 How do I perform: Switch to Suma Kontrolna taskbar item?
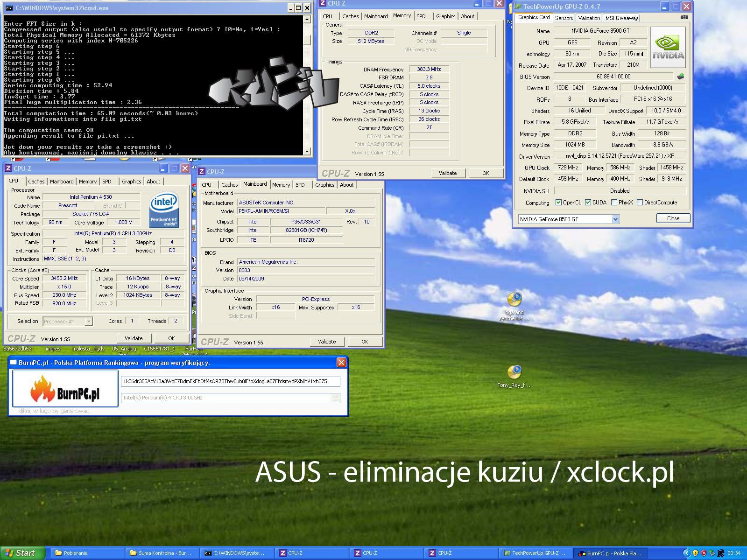coord(162,553)
